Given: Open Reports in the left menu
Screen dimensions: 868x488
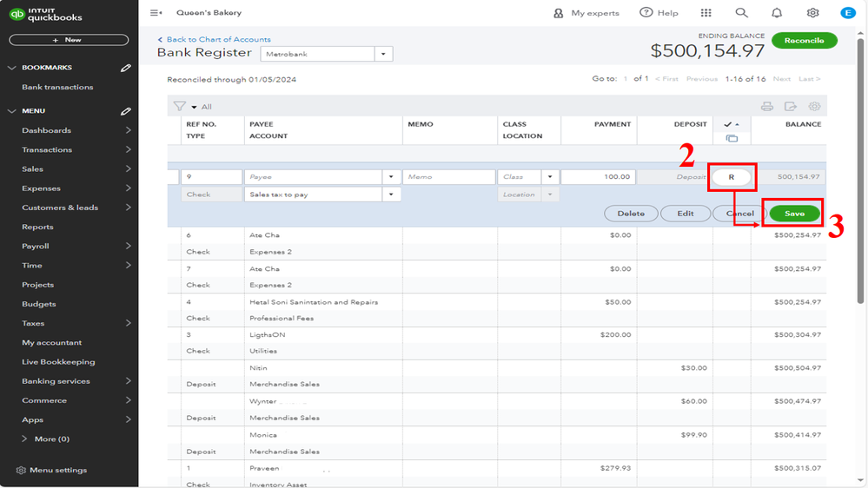Looking at the screenshot, I should tap(37, 227).
